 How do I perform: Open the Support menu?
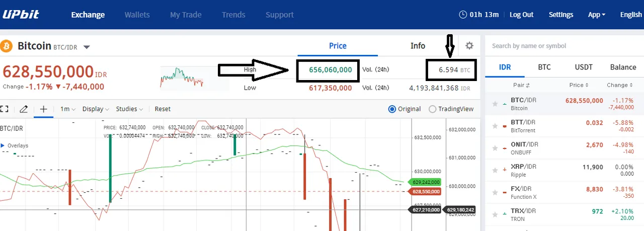tap(280, 15)
